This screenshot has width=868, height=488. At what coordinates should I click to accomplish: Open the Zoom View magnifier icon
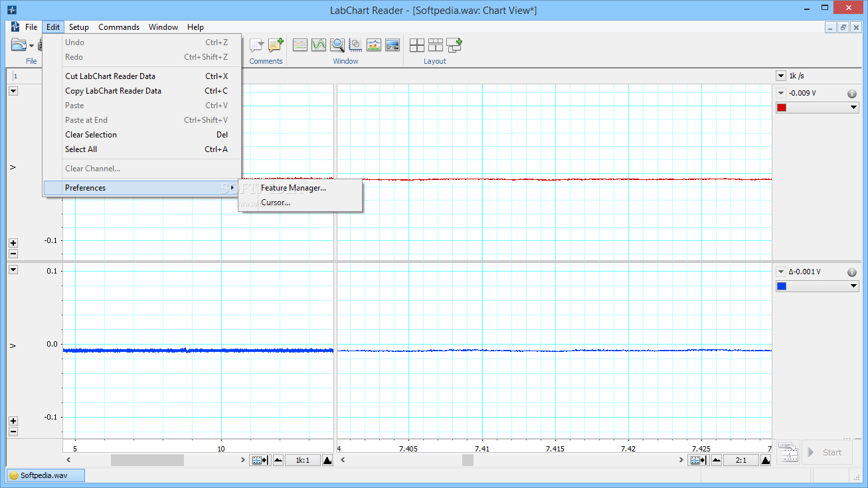tap(337, 45)
